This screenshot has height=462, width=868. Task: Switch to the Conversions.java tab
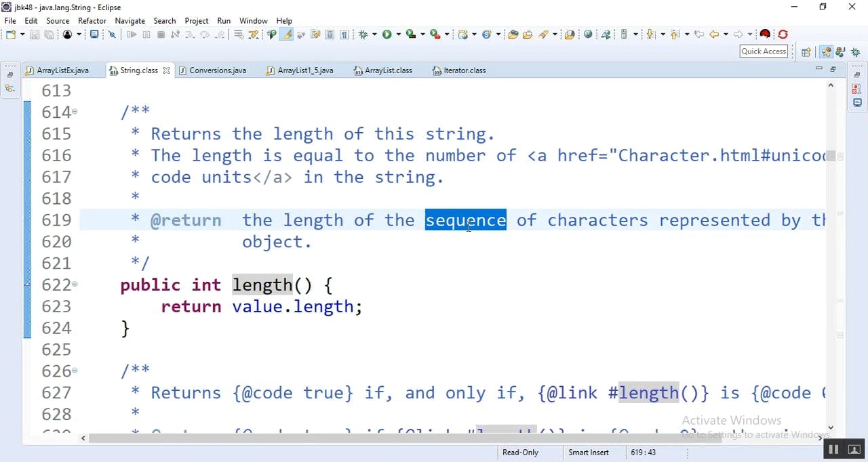217,70
